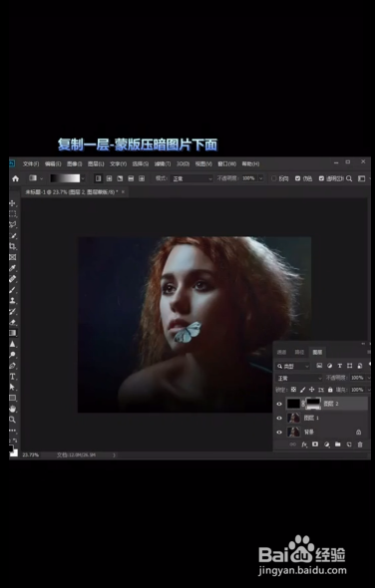Select the Type tool
The height and width of the screenshot is (588, 375).
click(x=13, y=376)
